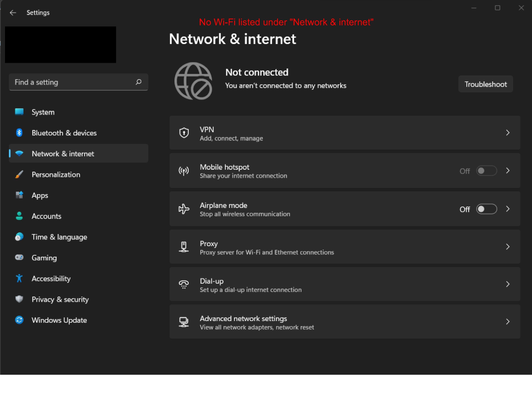Expand the Dial-up row chevron
The width and height of the screenshot is (532, 411).
click(x=508, y=284)
